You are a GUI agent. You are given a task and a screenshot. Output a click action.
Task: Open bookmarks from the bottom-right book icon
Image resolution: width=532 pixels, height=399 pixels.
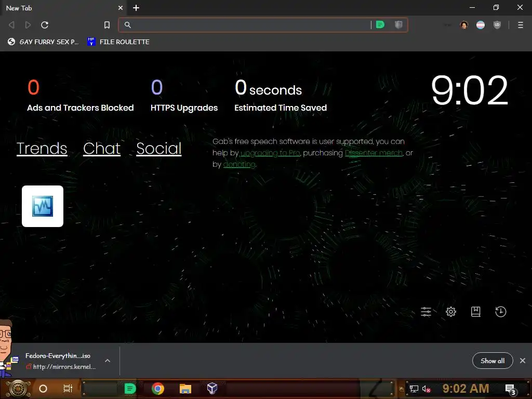pyautogui.click(x=476, y=312)
